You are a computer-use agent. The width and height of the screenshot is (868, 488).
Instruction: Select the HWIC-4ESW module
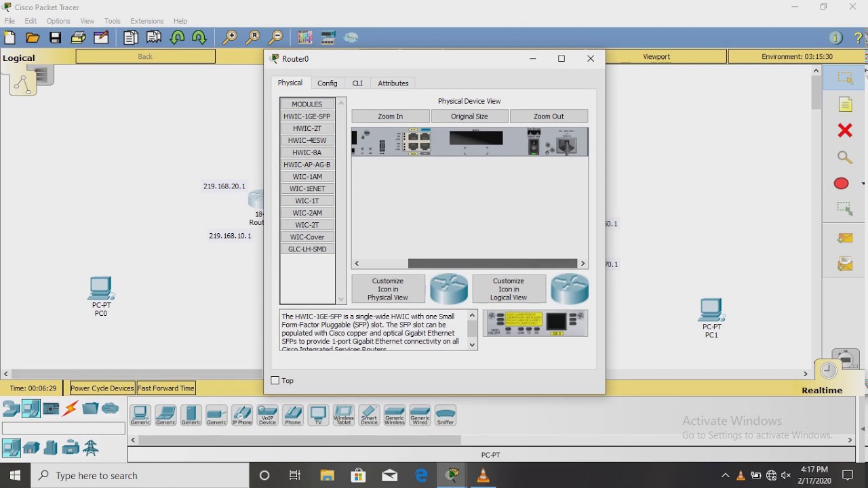click(307, 140)
